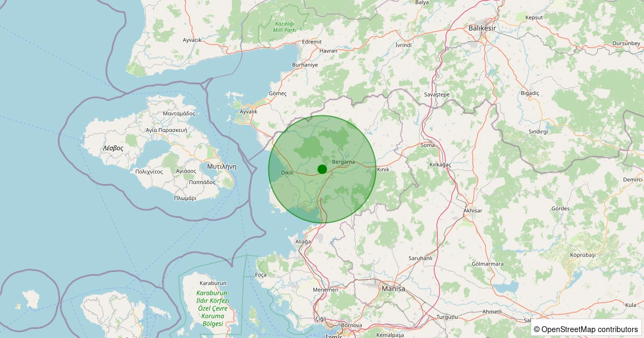Screen dimensions: 644x338
Task: Click the Ayvalık town label
Action: [x=248, y=112]
